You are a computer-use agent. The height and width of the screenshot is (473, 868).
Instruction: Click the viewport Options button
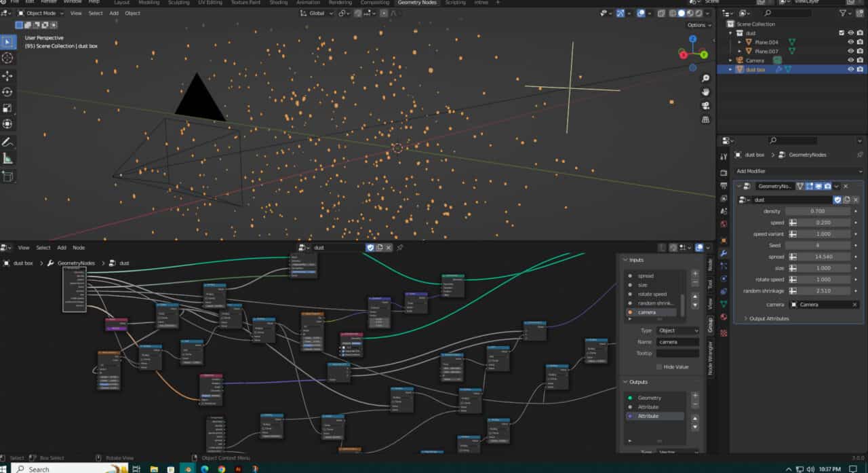[698, 25]
